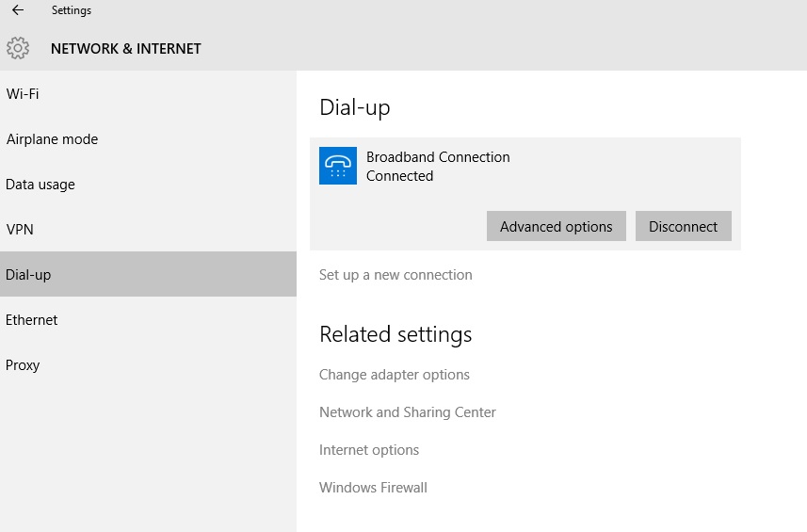The image size is (807, 532).
Task: Open Internet options link
Action: point(369,450)
